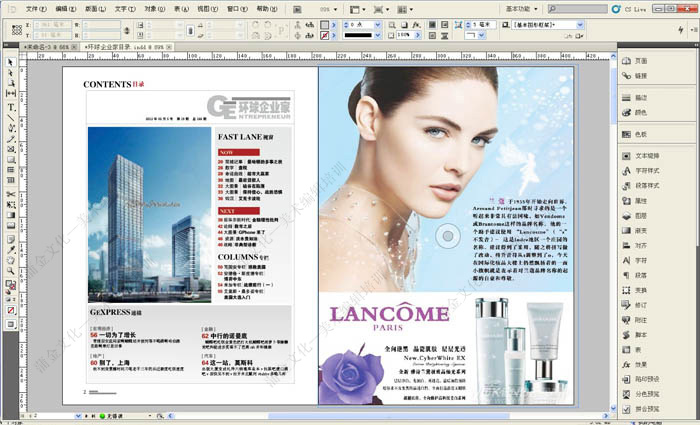This screenshot has height=425, width=700.
Task: Click the corner size 1 毫米 field
Action: (483, 25)
